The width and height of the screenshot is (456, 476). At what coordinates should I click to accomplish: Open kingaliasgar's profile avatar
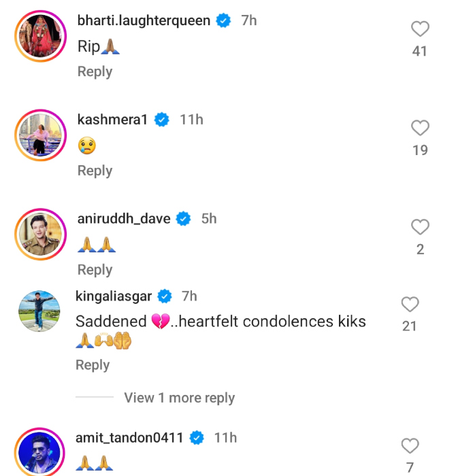38,312
